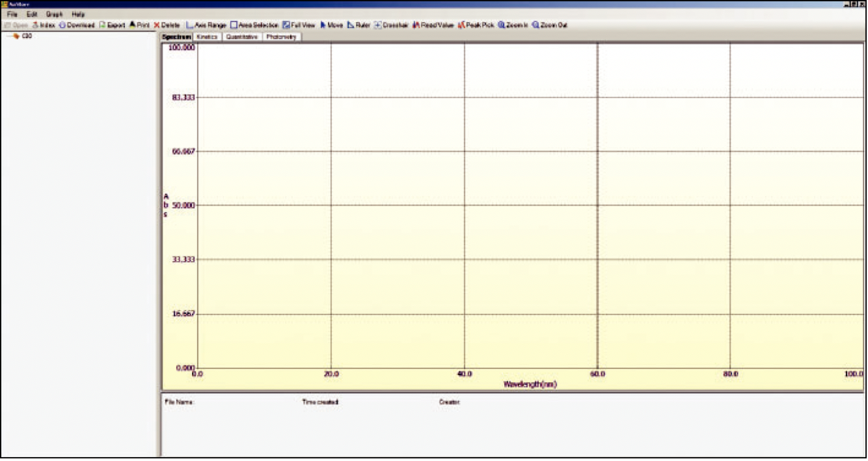Image resolution: width=868 pixels, height=461 pixels.
Task: Activate the Area Selection tool
Action: [x=254, y=25]
